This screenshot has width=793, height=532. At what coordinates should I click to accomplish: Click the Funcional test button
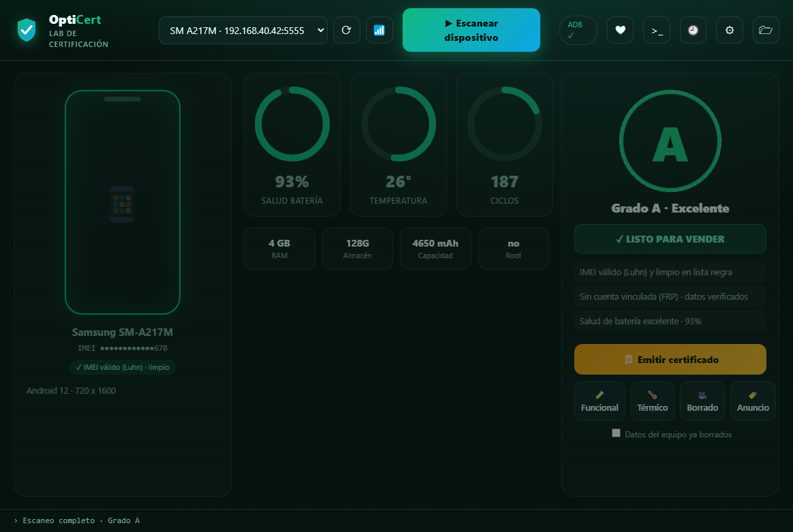tap(600, 401)
